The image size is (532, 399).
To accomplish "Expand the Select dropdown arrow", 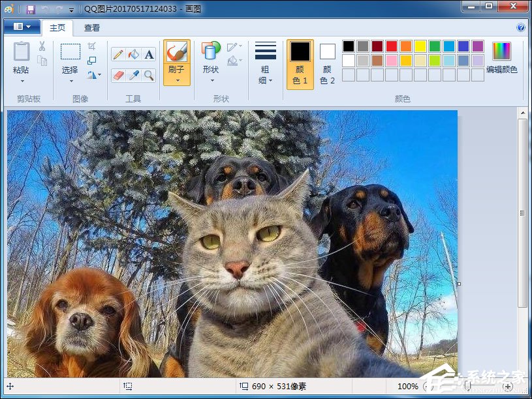I will (71, 81).
